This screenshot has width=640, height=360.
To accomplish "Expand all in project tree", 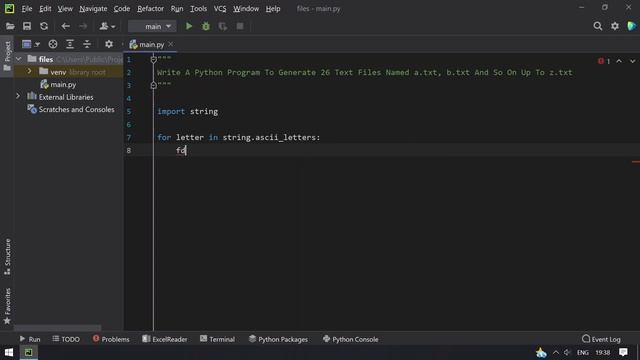I will [x=70, y=44].
